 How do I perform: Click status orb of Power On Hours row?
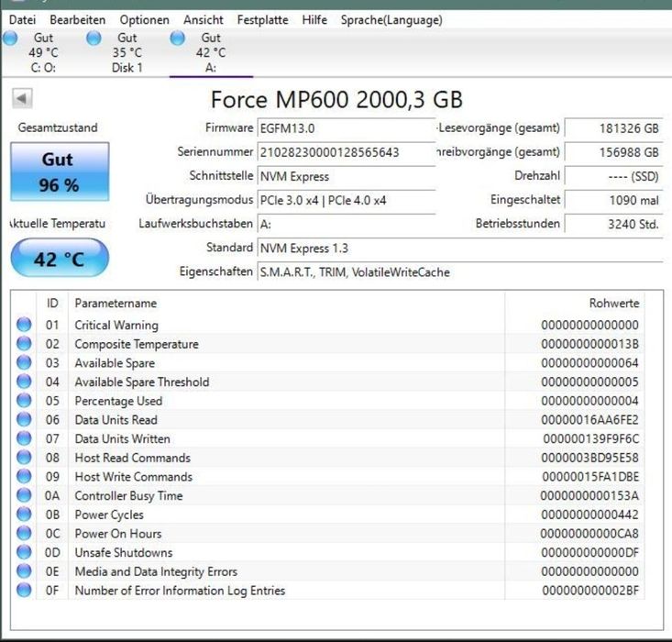(24, 533)
